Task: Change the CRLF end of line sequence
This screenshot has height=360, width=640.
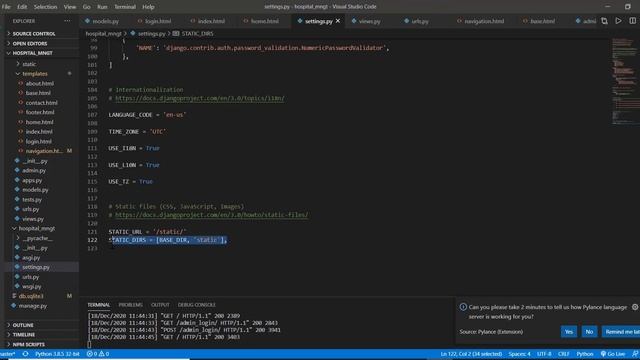Action: tap(564, 354)
